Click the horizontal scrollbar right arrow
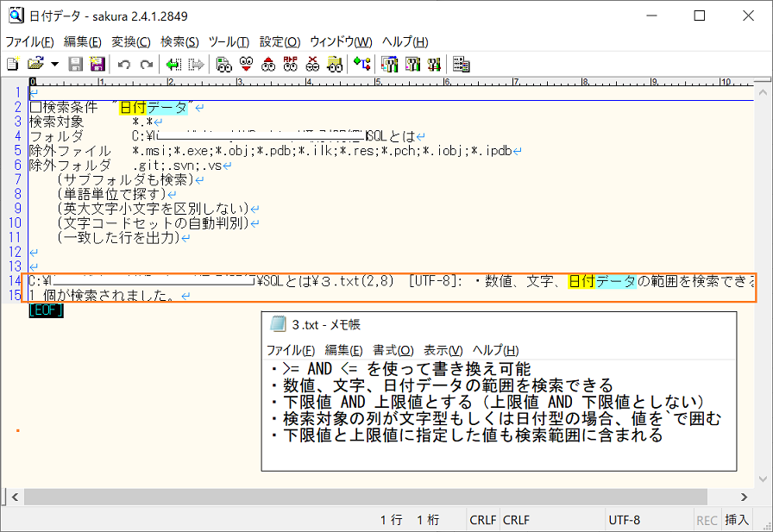This screenshot has width=773, height=532. click(744, 497)
